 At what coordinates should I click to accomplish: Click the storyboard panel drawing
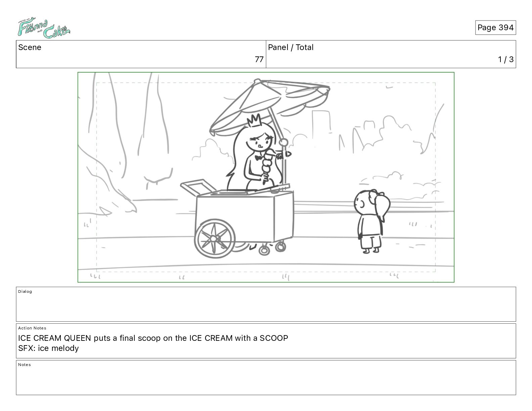[x=266, y=177]
